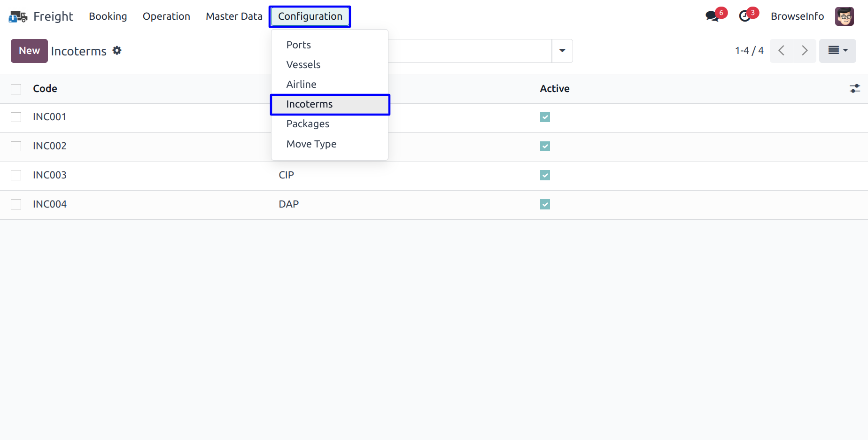Screen dimensions: 868x440
Task: Expand the search options dropdown arrow
Action: [x=562, y=51]
